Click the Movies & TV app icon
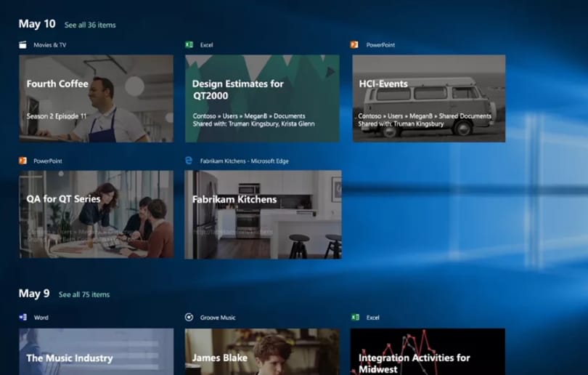 click(23, 45)
